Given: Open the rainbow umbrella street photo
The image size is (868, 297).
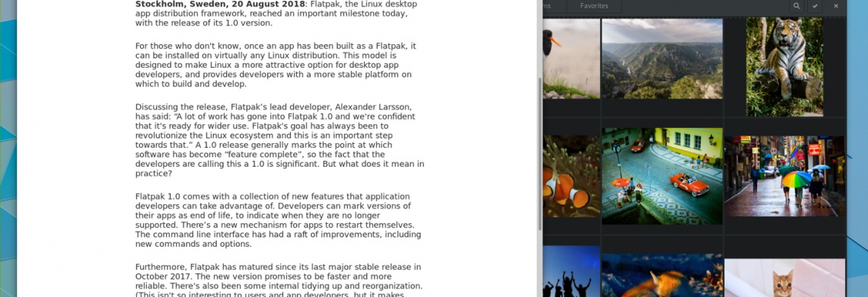Looking at the screenshot, I should click(x=784, y=176).
